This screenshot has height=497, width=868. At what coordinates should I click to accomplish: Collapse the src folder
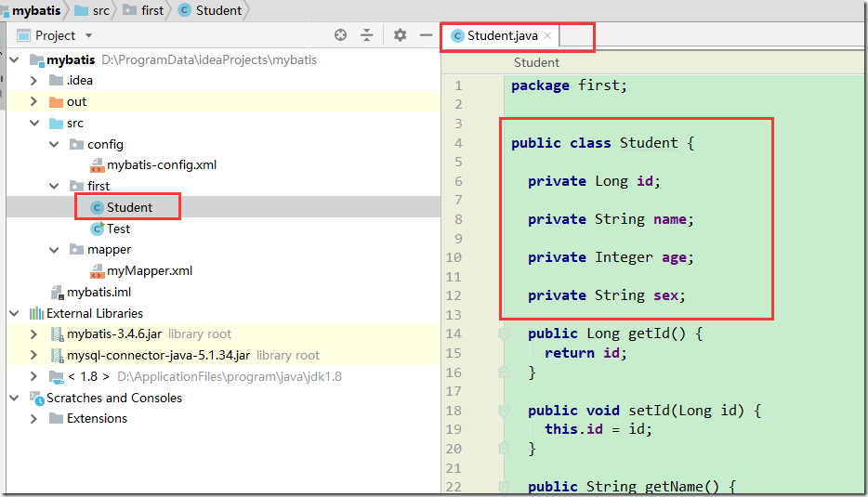(x=34, y=123)
